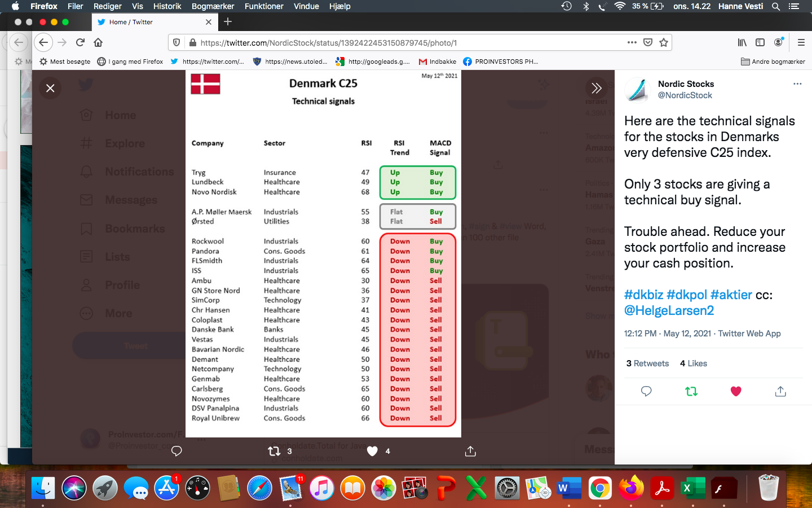Open the tweet timestamp May 12, 2021

pyautogui.click(x=668, y=334)
